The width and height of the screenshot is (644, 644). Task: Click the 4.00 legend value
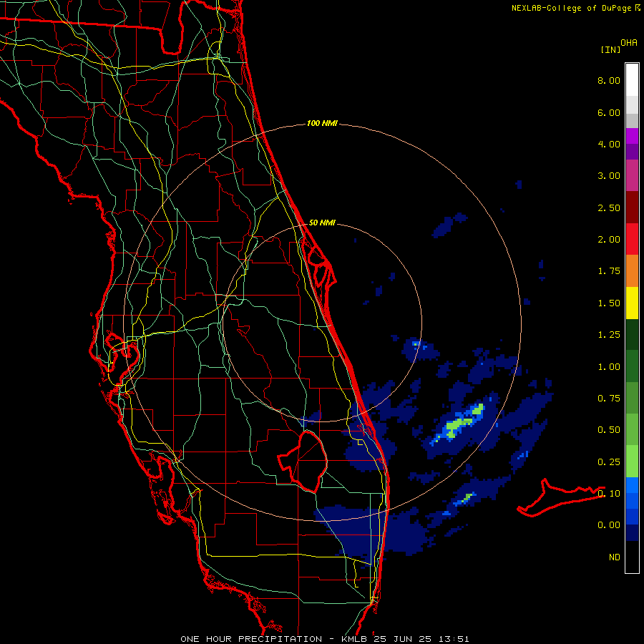(609, 144)
